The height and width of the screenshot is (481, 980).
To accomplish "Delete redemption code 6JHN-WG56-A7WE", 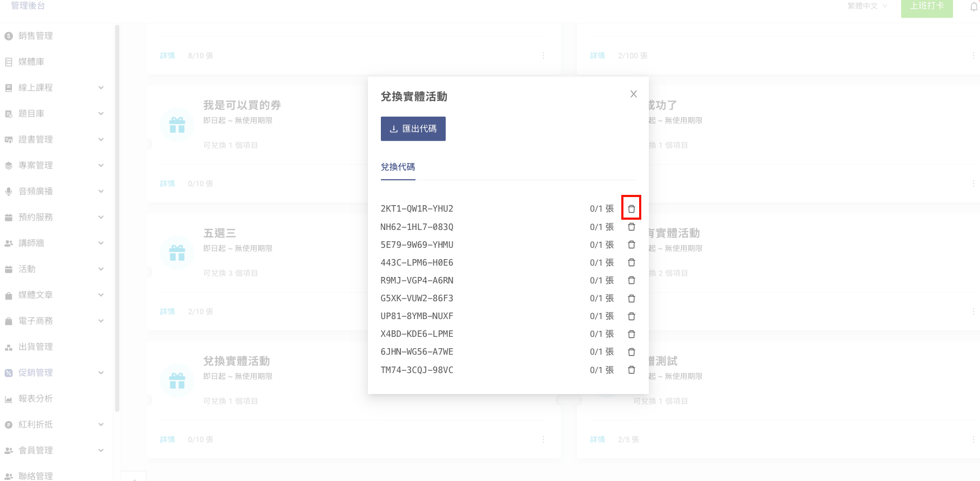I will (631, 351).
